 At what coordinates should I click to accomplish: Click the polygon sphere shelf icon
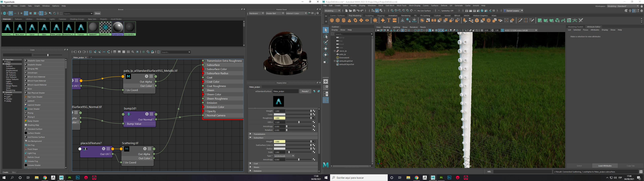coord(332,20)
